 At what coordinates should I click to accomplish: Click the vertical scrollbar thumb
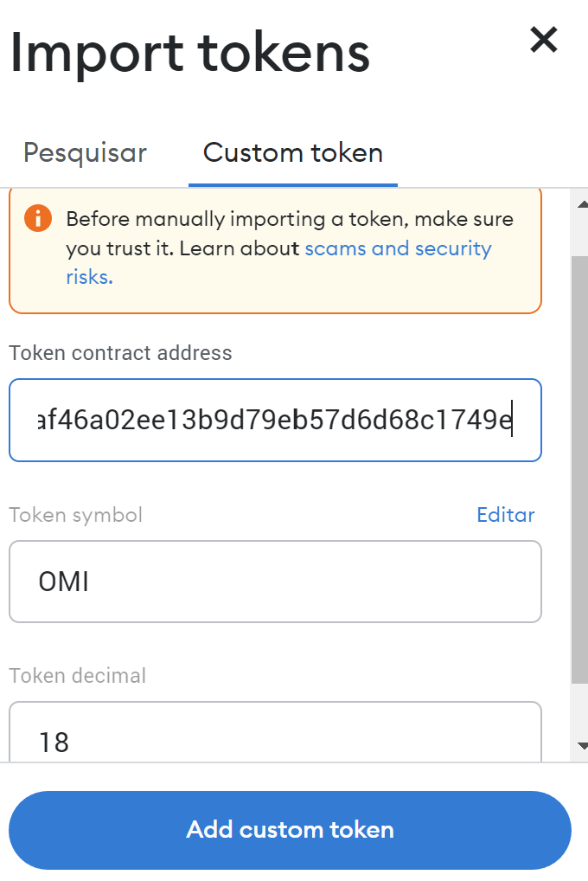(579, 469)
